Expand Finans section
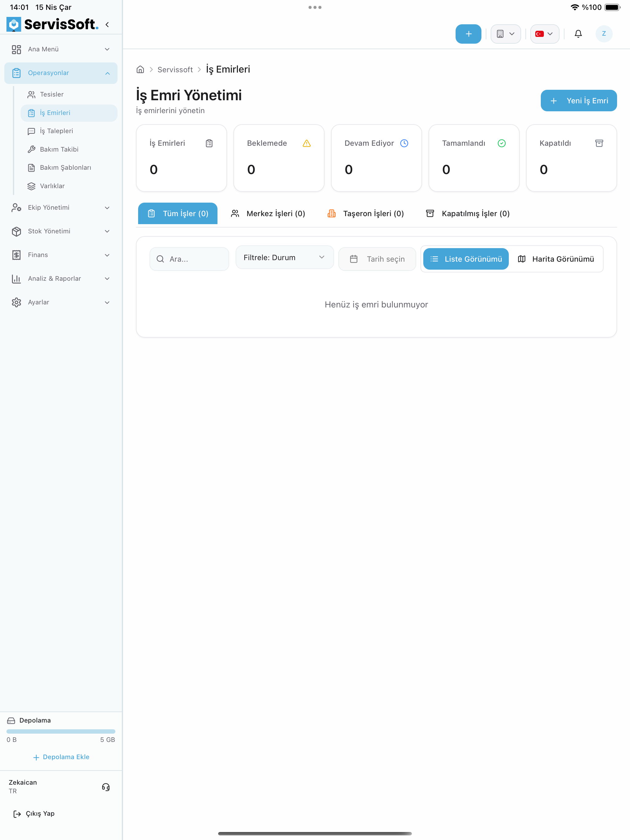 tap(61, 255)
